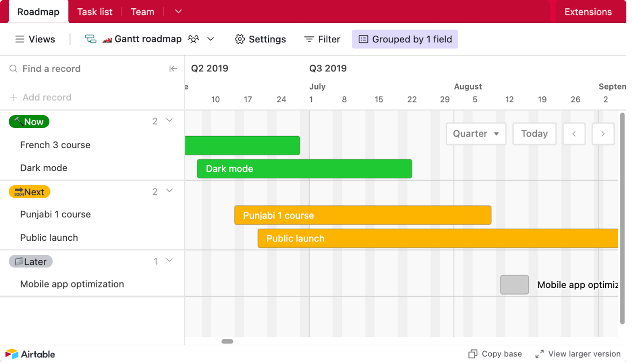The width and height of the screenshot is (632, 364).
Task: Click the yellow Next group tag
Action: (29, 192)
